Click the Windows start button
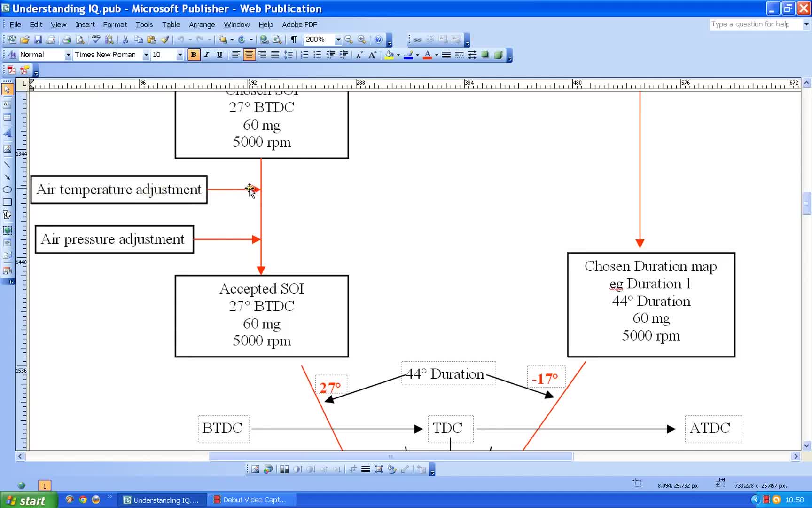The width and height of the screenshot is (812, 508). [28, 500]
